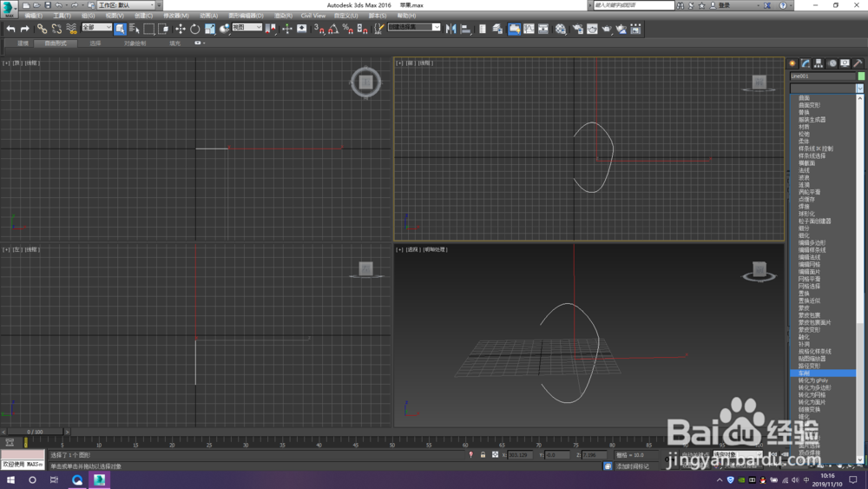This screenshot has width=868, height=489.
Task: Toggle the 3D Snaps button
Action: (x=319, y=29)
